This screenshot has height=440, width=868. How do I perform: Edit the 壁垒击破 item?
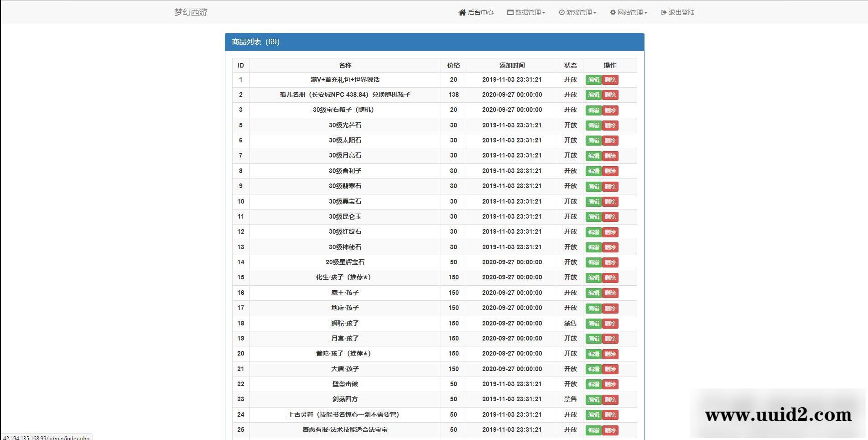(593, 384)
